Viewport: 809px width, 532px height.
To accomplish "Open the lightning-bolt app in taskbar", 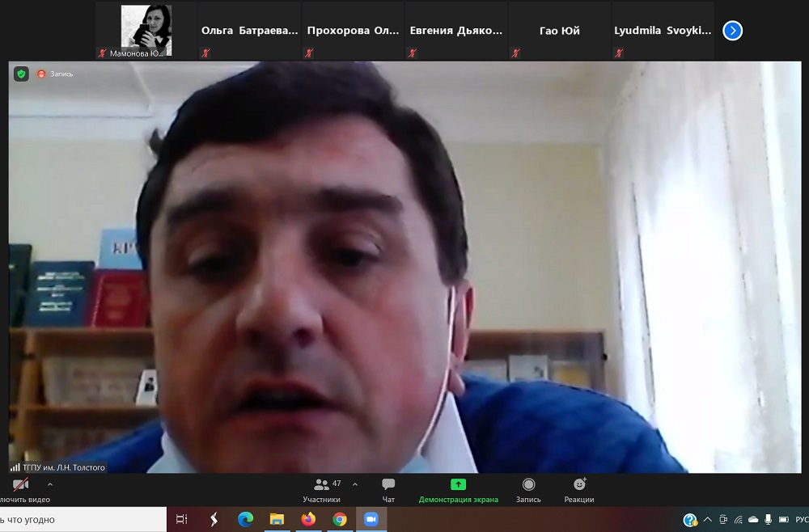I will [x=214, y=520].
